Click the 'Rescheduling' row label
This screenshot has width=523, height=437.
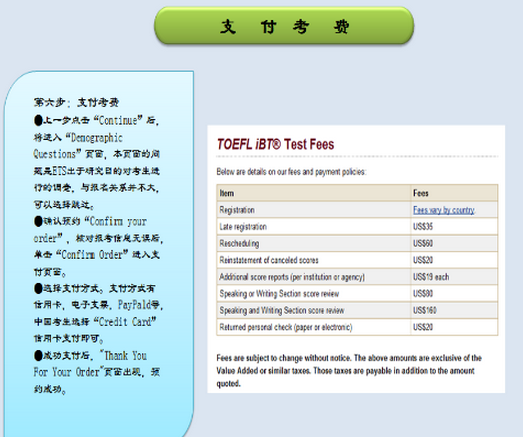[239, 244]
